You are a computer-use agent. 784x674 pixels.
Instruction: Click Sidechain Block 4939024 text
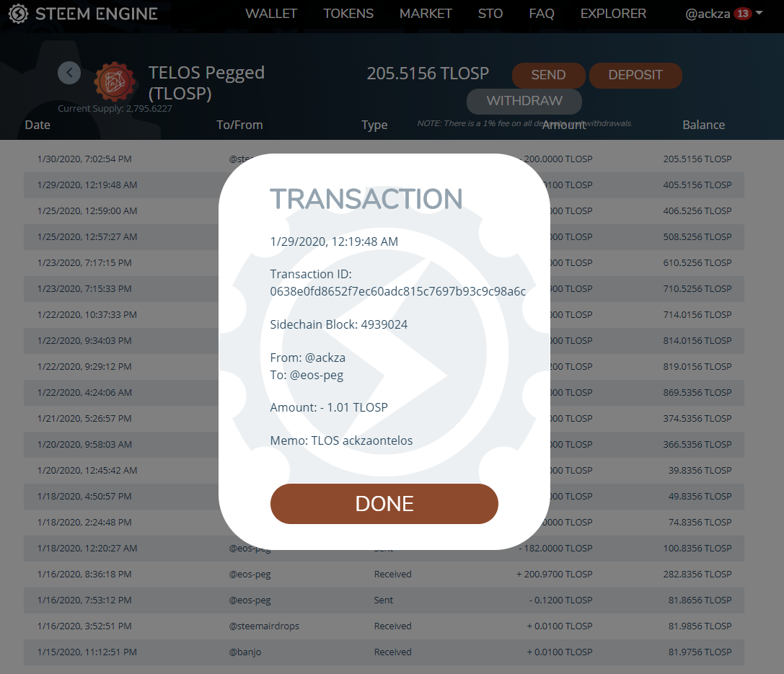click(x=338, y=324)
